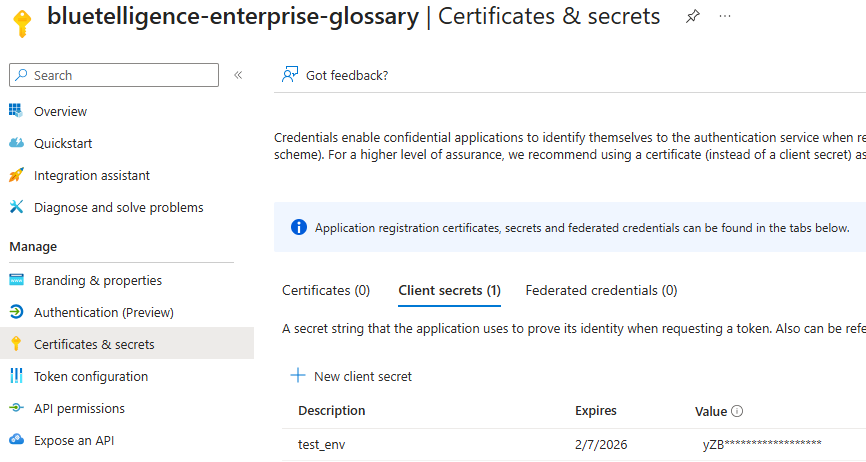Go to Quickstart
Viewport: 866px width, 462px height.
63,144
